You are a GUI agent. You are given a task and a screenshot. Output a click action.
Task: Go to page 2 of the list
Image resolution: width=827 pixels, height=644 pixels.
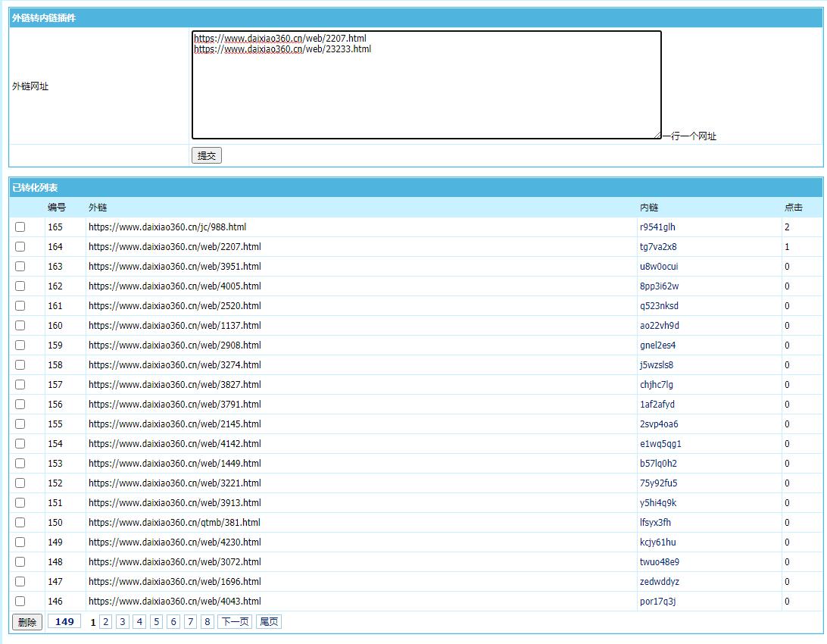pos(106,622)
